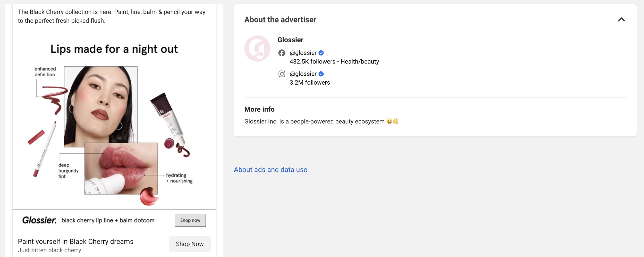Viewport: 644px width, 257px height.
Task: Click the Facebook icon beside @glossier
Action: [282, 53]
